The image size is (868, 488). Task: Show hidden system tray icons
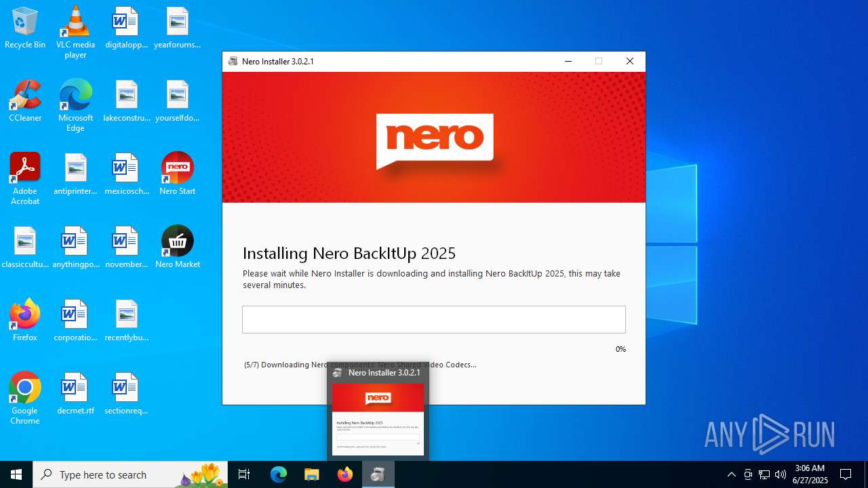click(731, 474)
